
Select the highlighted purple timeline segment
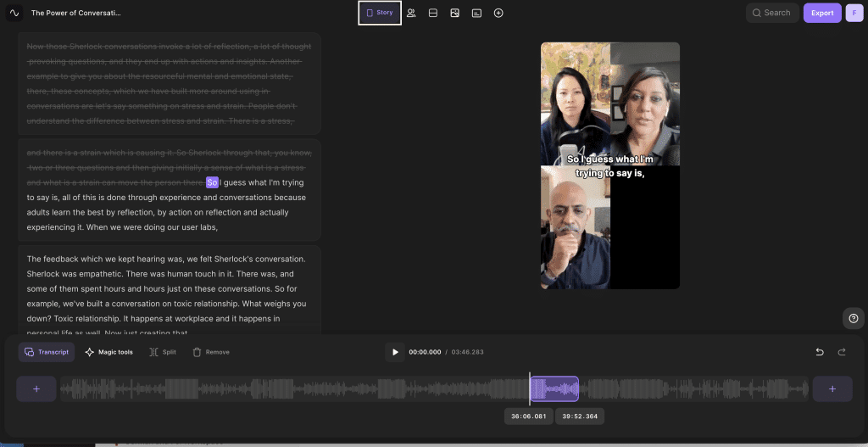(x=554, y=388)
